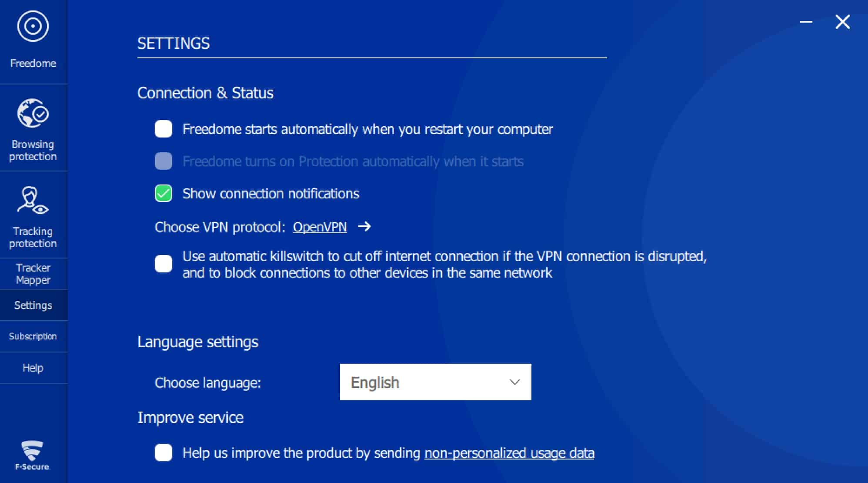Check the send usage data box

coord(164,453)
